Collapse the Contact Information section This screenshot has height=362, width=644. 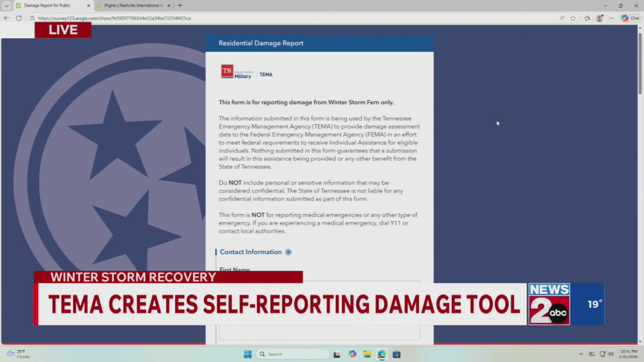coord(288,252)
